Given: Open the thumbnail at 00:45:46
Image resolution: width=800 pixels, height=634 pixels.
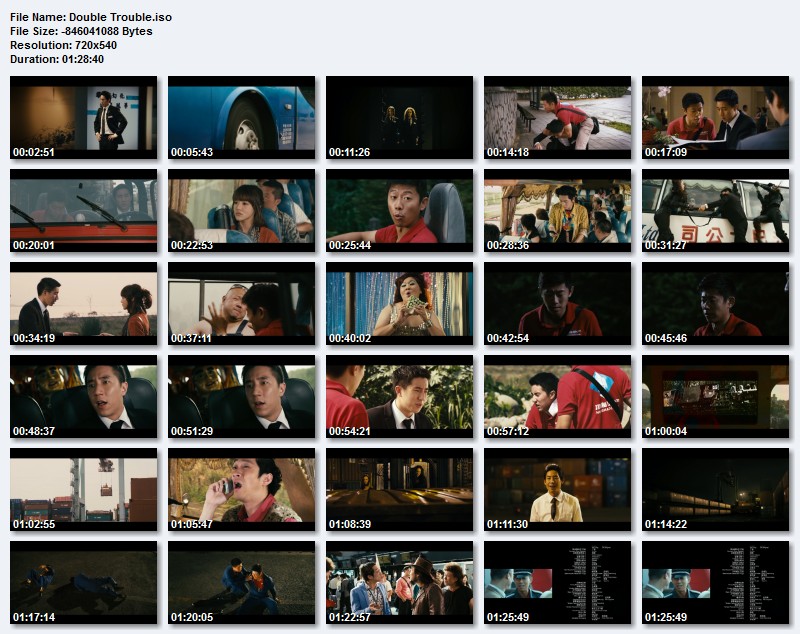Looking at the screenshot, I should 715,304.
